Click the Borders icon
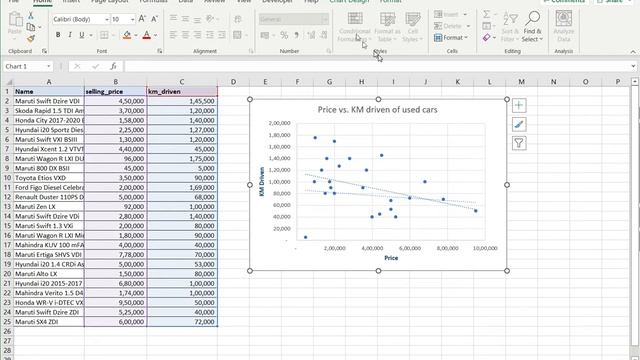The width and height of the screenshot is (640, 360). (104, 35)
